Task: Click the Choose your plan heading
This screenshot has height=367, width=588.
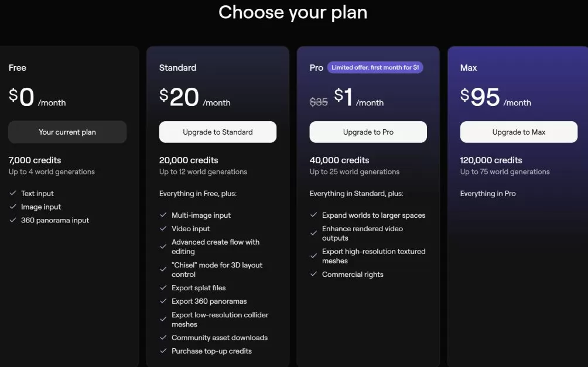Action: pyautogui.click(x=293, y=12)
